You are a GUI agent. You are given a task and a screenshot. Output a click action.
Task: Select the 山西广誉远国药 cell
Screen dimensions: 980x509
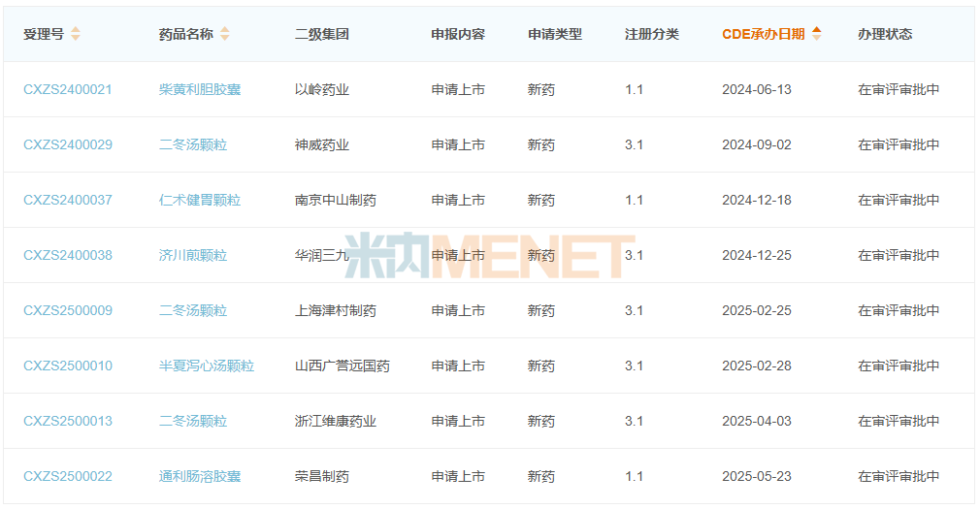343,366
